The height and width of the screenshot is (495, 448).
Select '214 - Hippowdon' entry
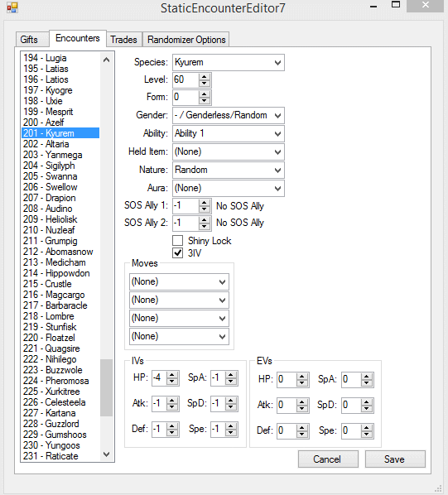tap(60, 273)
